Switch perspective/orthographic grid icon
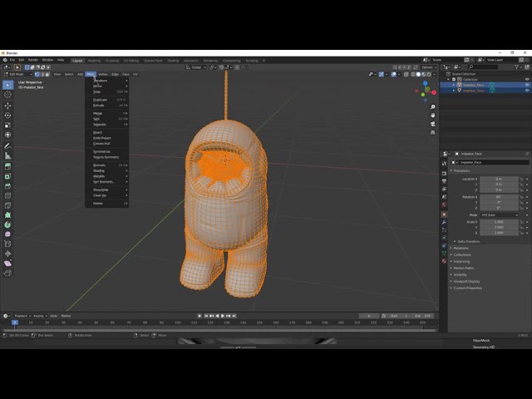The width and height of the screenshot is (532, 399). click(432, 132)
